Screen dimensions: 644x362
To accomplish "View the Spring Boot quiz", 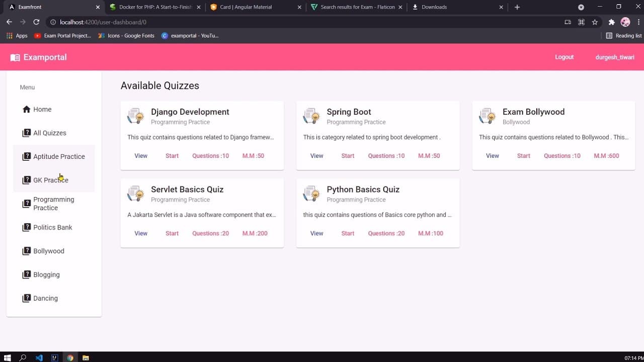I will (317, 156).
